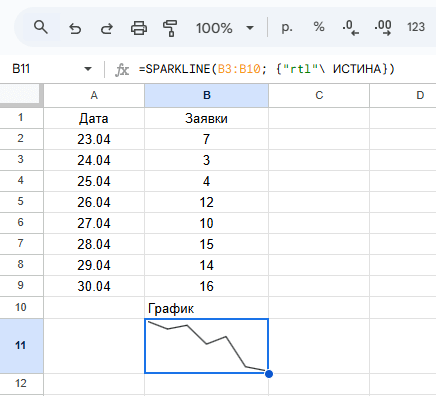The height and width of the screenshot is (396, 436).
Task: Decrease decimal places
Action: tap(350, 27)
